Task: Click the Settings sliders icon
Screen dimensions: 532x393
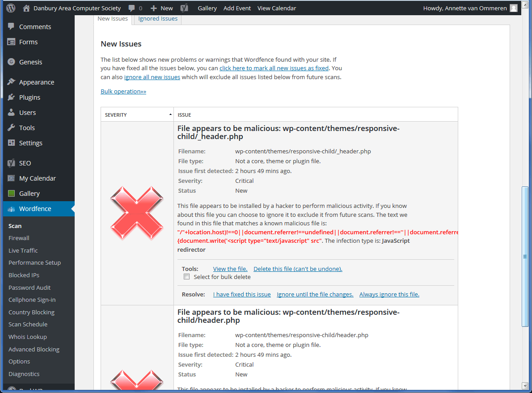Action: coord(11,143)
